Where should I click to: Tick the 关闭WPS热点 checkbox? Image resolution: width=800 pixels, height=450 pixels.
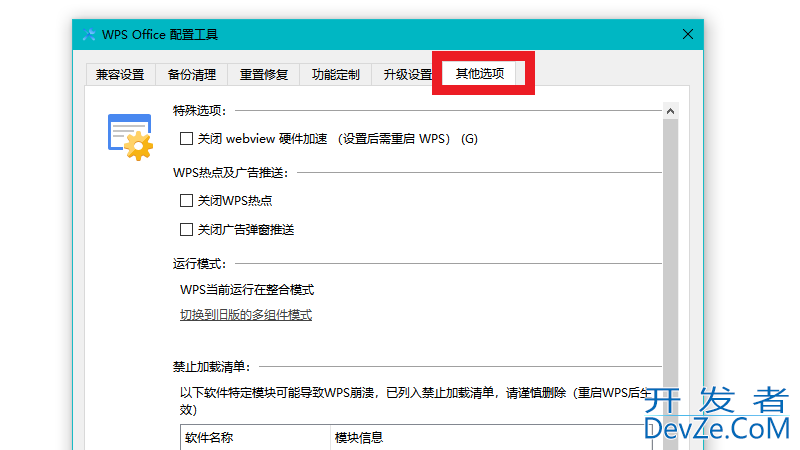pyautogui.click(x=186, y=201)
